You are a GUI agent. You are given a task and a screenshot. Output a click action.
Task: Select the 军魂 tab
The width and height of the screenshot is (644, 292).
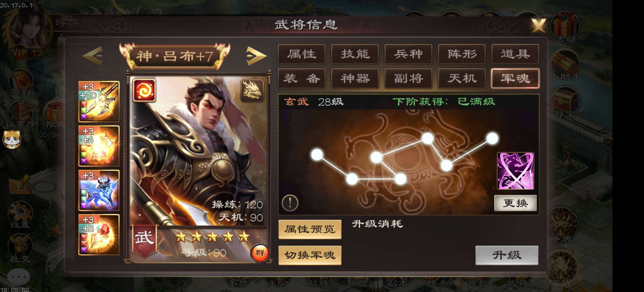click(515, 78)
